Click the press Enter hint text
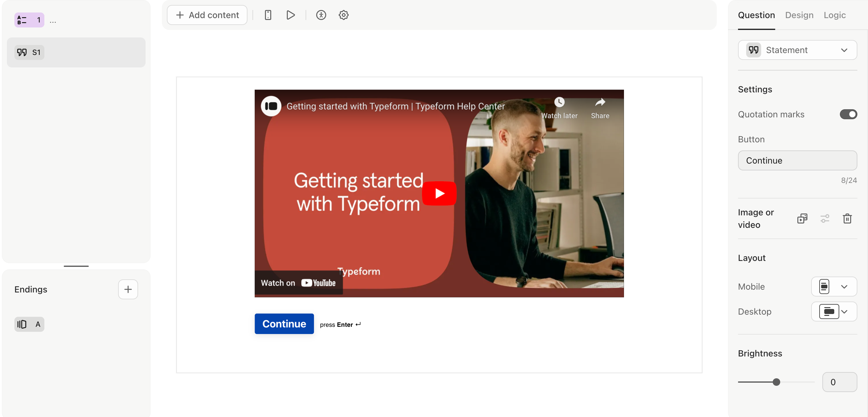Viewport: 868px width, 417px height. 340,324
